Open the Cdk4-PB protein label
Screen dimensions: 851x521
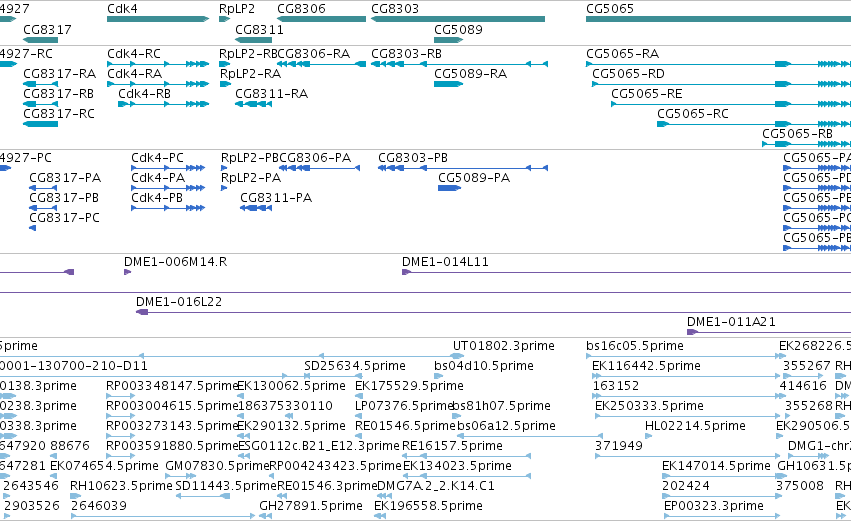157,198
